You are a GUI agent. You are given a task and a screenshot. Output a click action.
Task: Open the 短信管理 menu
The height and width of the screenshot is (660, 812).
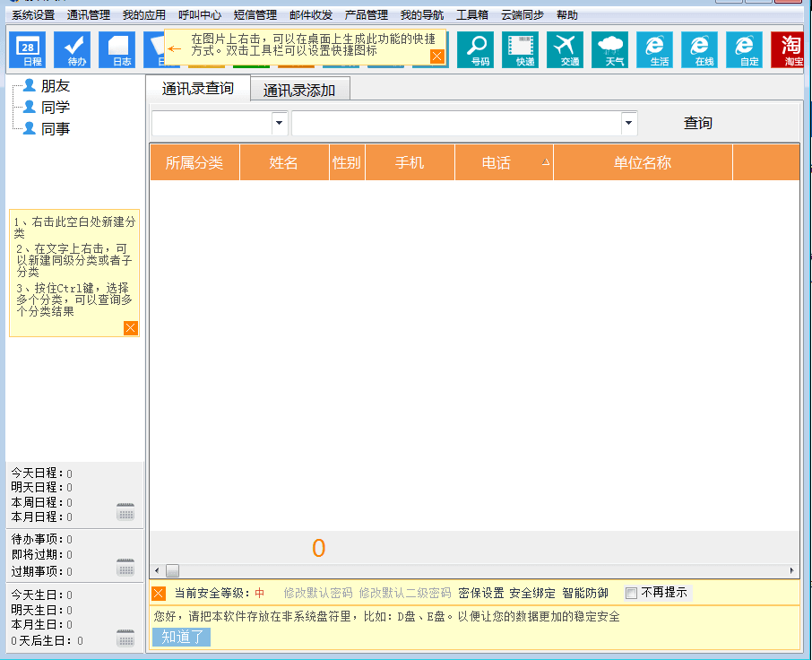(255, 15)
